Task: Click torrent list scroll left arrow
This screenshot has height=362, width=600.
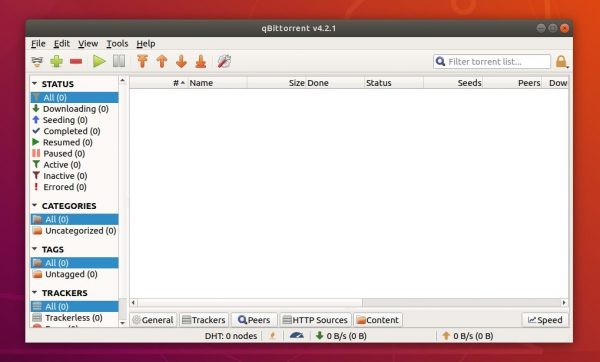Action: point(133,303)
